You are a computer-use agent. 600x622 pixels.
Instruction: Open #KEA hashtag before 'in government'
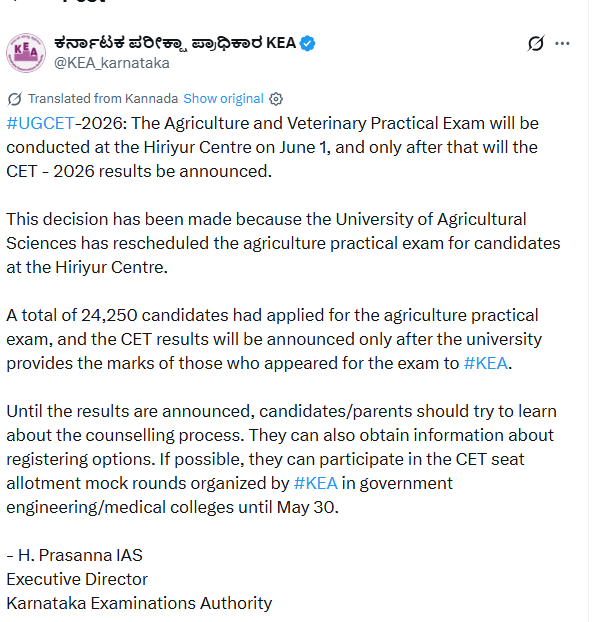316,484
